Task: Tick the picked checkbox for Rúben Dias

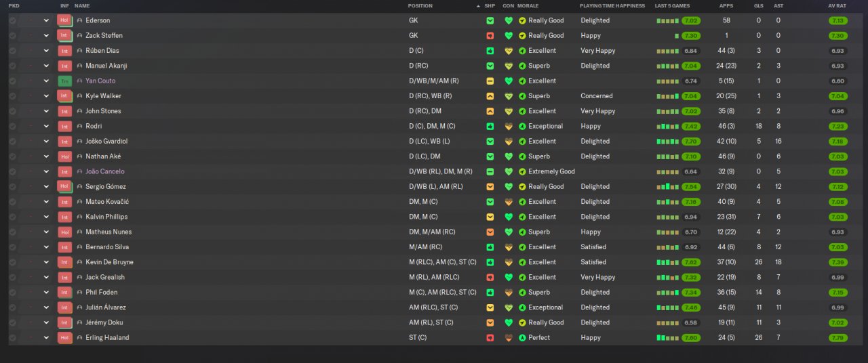Action: tap(13, 51)
